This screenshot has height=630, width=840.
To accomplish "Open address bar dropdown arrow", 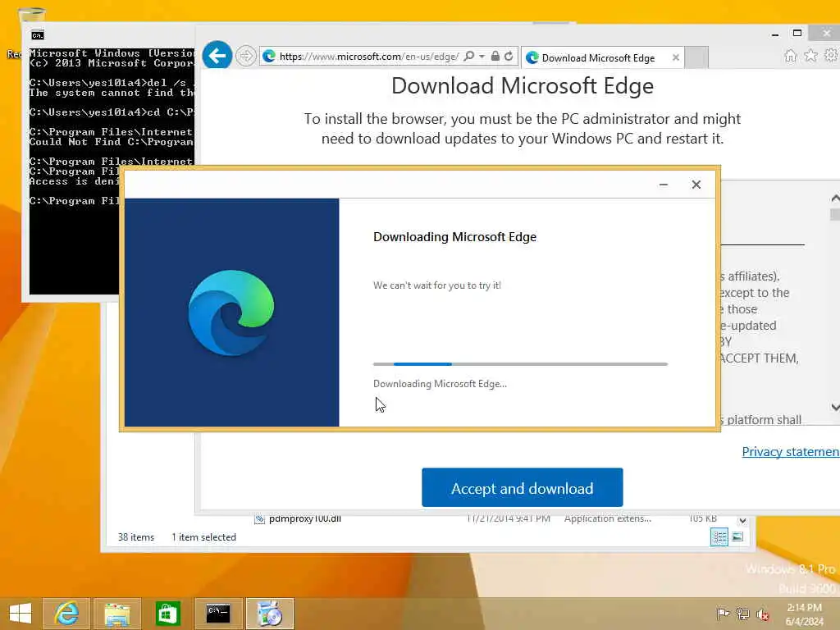I will (482, 57).
